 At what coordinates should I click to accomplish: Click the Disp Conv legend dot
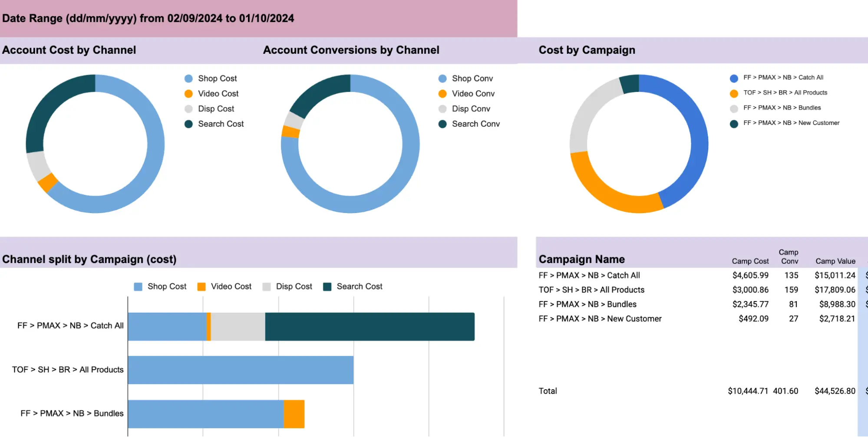click(442, 109)
